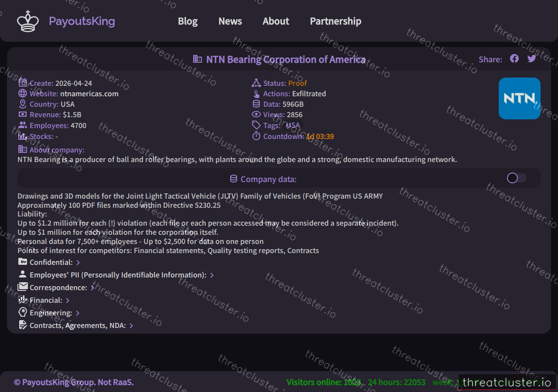This screenshot has height=392, width=558.
Task: Open the Blog menu item
Action: [x=188, y=21]
